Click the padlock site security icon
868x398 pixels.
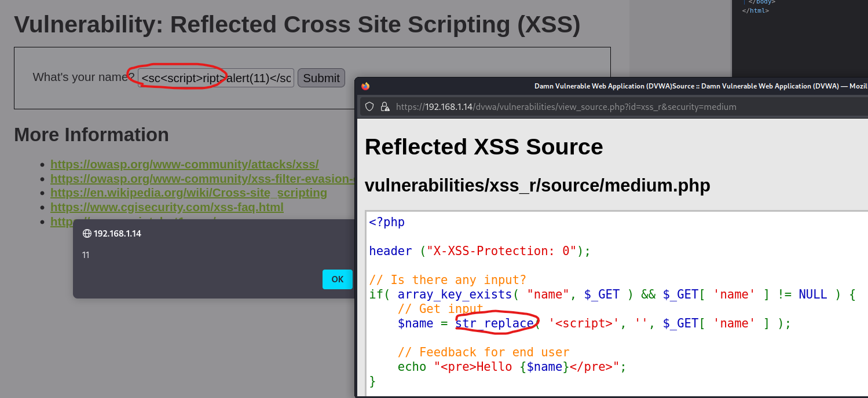coord(384,107)
